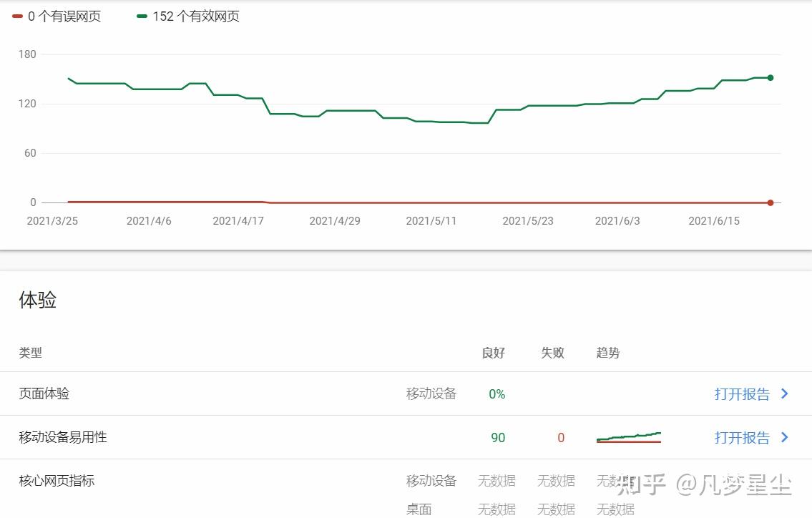Select the 核心网页指标 row label
Image resolution: width=812 pixels, height=518 pixels.
pyautogui.click(x=57, y=481)
